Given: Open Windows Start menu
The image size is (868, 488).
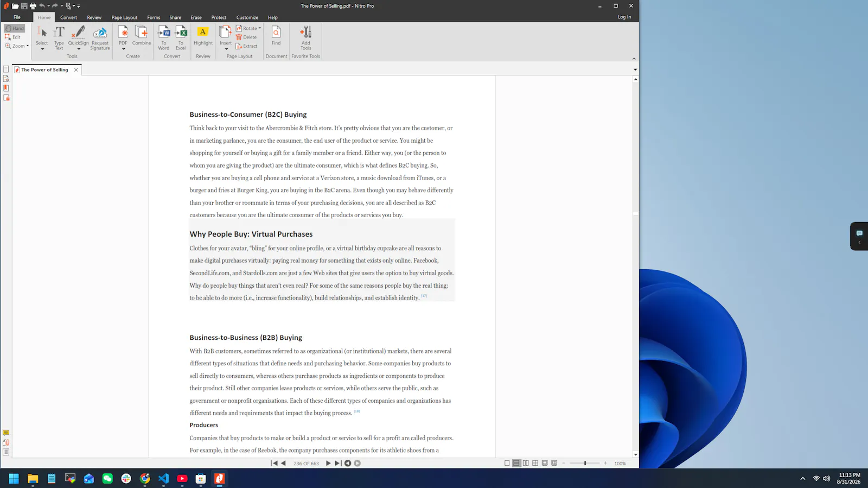Looking at the screenshot, I should pos(14,478).
